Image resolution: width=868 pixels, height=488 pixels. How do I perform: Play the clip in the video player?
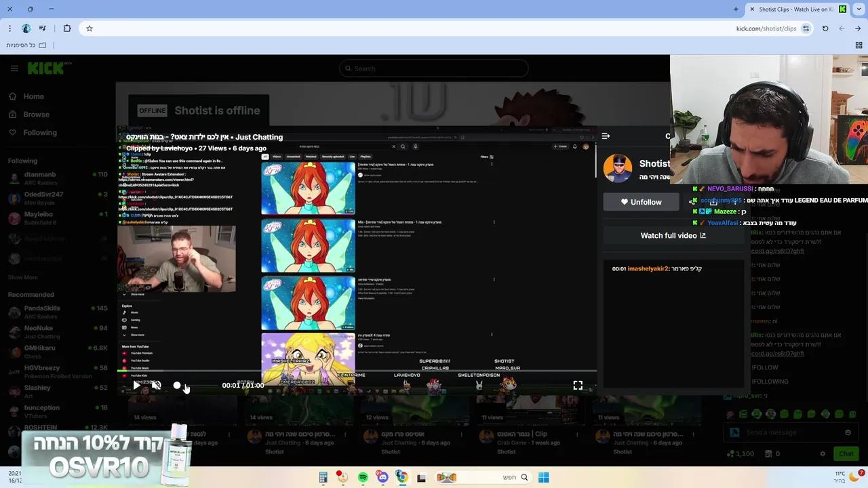point(136,385)
